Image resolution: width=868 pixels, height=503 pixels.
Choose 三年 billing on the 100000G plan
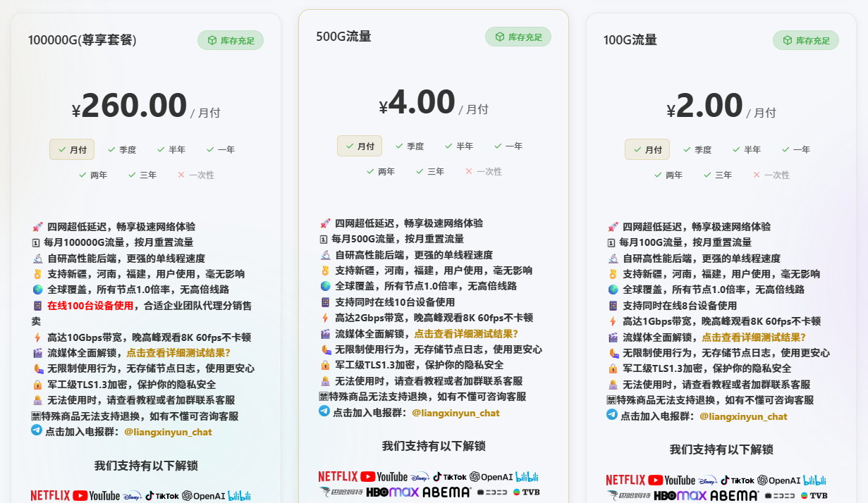click(x=142, y=175)
